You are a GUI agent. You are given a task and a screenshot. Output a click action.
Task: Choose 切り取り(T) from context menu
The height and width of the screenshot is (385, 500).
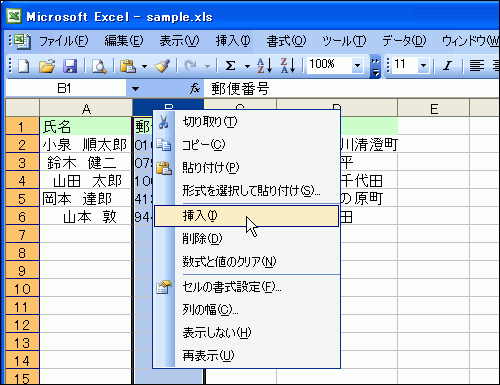246,122
